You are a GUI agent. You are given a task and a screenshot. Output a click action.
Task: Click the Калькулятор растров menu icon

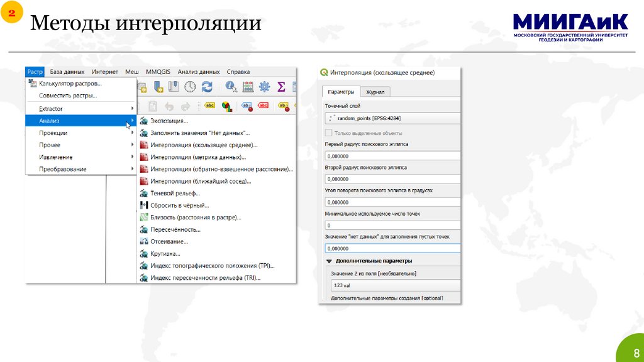pyautogui.click(x=33, y=84)
